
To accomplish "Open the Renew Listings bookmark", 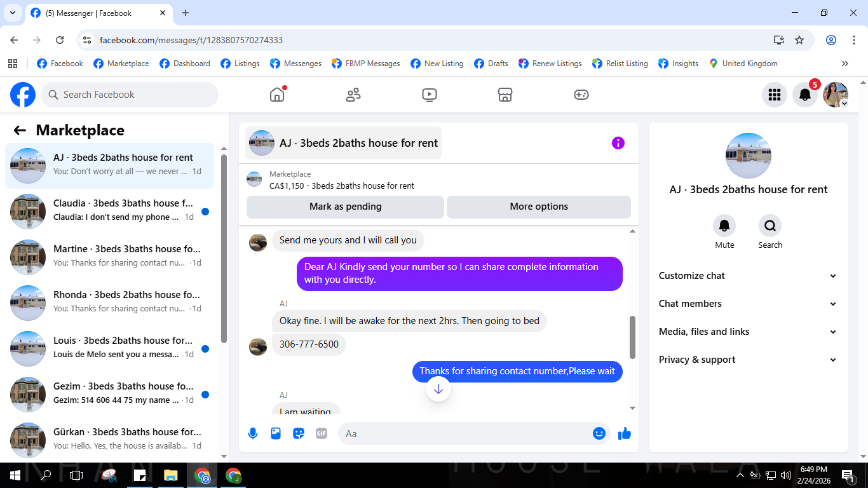I will [x=550, y=64].
